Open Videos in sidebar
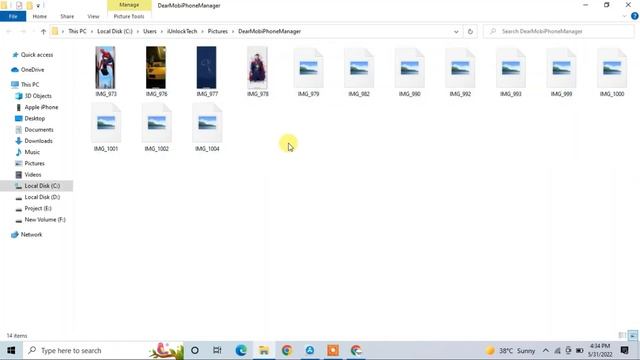640x360 pixels. (28, 175)
